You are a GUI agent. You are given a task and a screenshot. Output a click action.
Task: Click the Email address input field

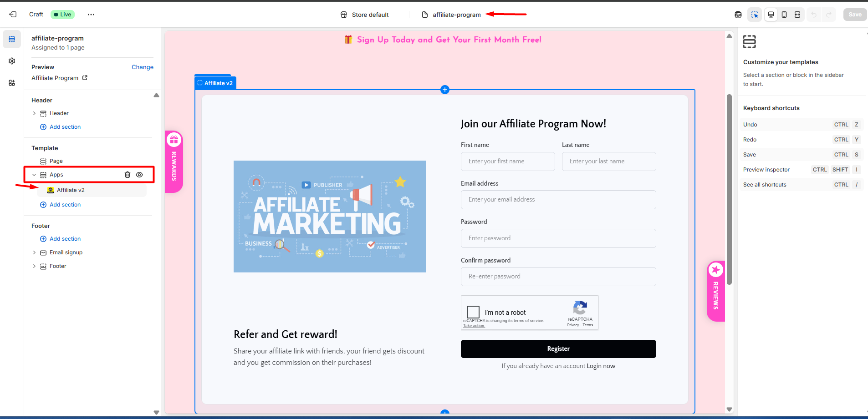(558, 200)
